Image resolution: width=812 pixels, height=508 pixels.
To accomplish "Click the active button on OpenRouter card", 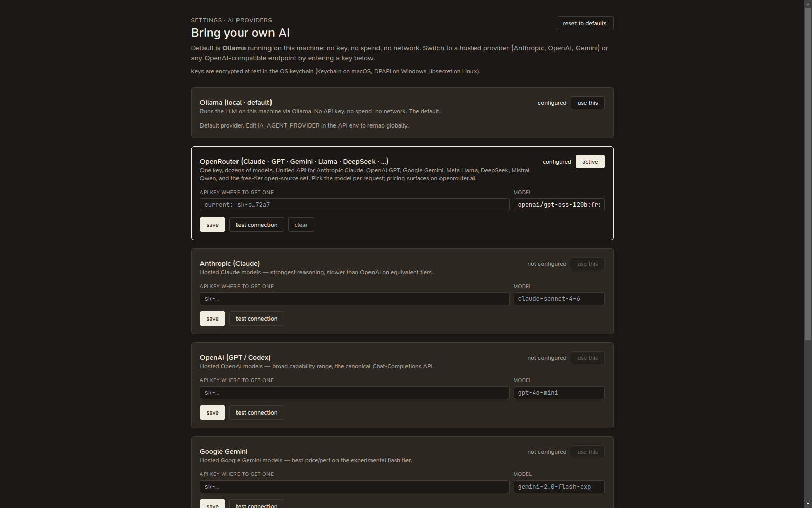I will [x=590, y=162].
